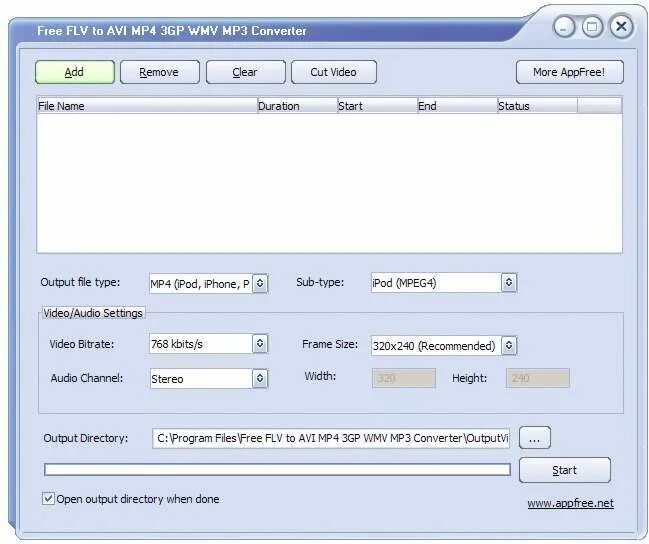Expand the Sub-type dropdown arrow
The image size is (649, 544).
509,282
